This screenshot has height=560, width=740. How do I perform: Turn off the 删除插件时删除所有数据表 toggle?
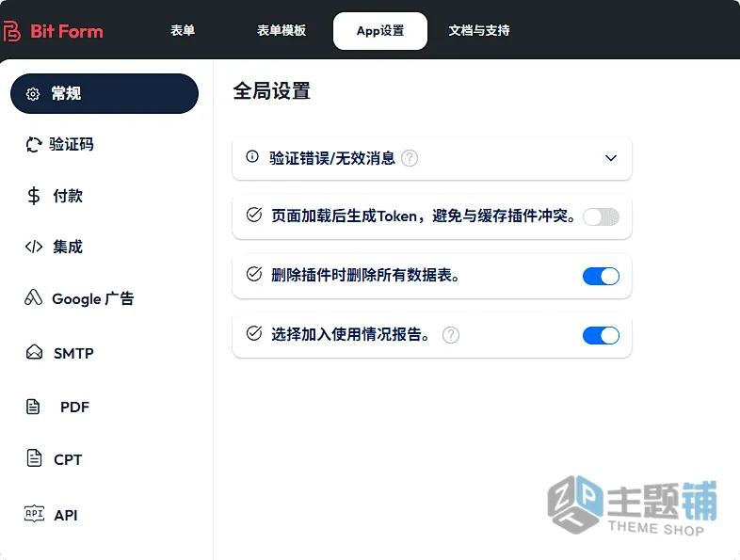pyautogui.click(x=601, y=276)
